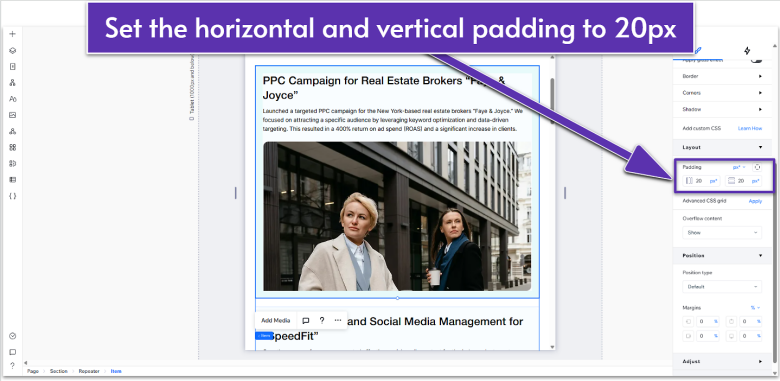Click the individual padding sides icon

757,167
